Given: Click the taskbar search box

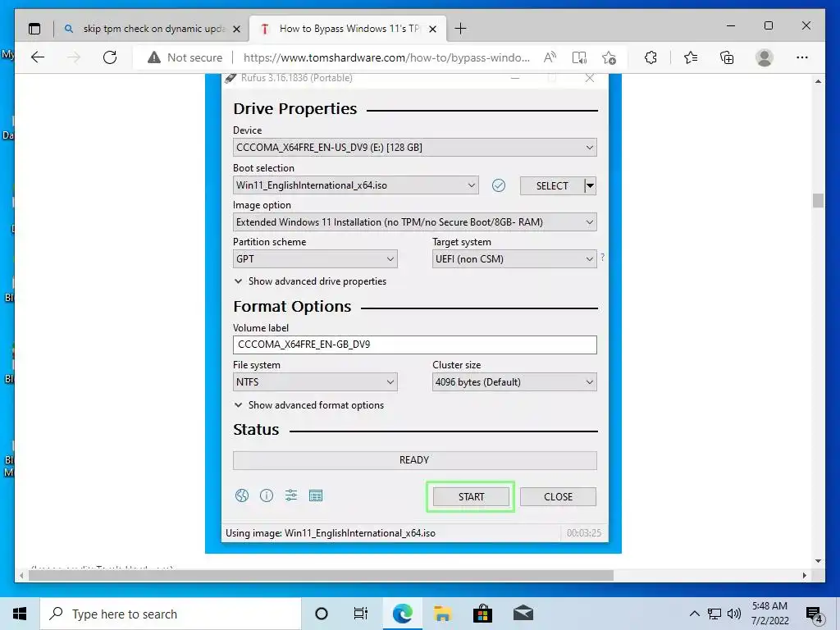Looking at the screenshot, I should click(x=171, y=614).
